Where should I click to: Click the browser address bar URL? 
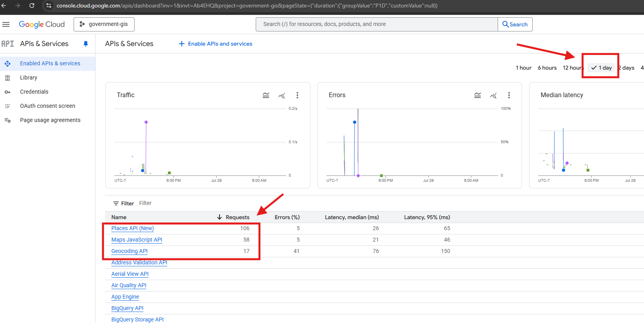(247, 6)
